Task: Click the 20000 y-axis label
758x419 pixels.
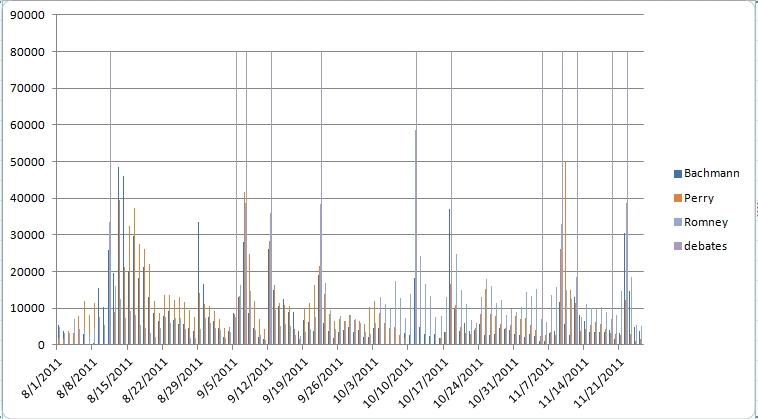Action: [27, 272]
